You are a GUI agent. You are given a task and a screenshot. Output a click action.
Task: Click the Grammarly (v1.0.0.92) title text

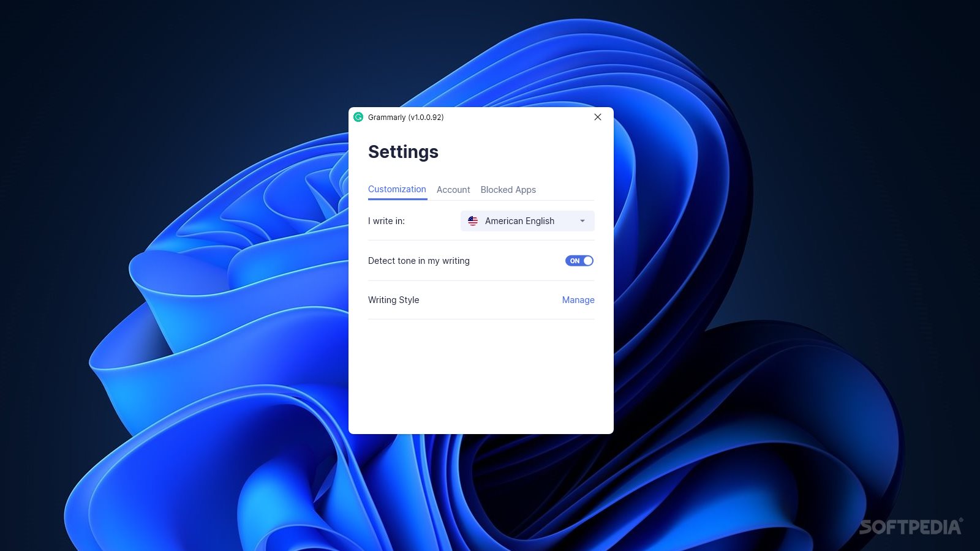406,117
